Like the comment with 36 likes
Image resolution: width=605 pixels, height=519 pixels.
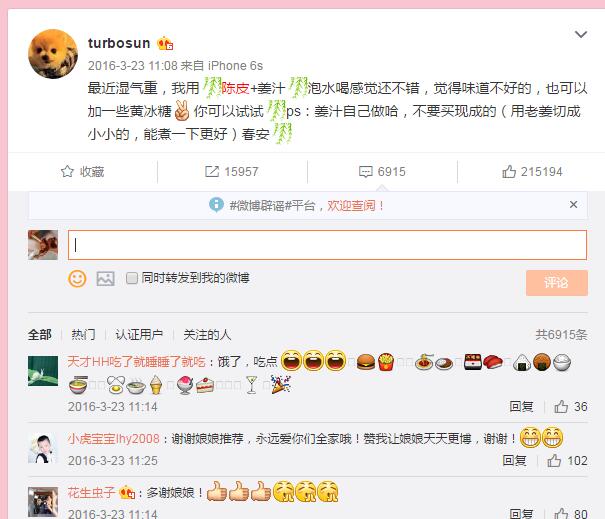click(x=561, y=406)
